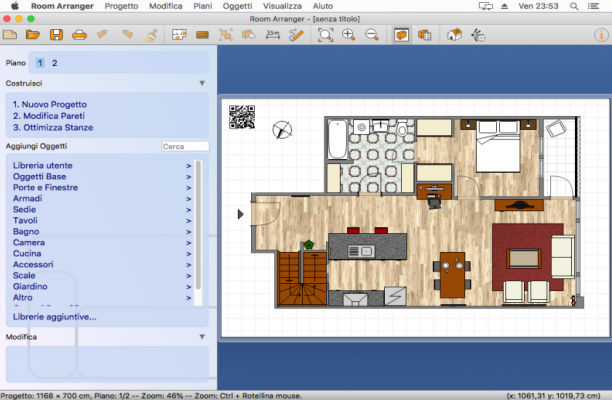Viewport: 612px width, 400px height.
Task: Select the red rug in the living room
Action: tap(527, 257)
